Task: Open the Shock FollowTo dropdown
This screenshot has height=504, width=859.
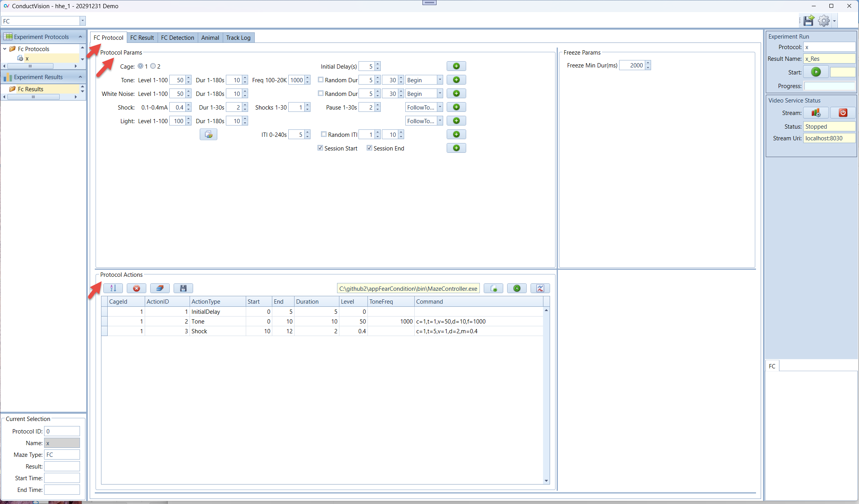Action: coord(440,107)
